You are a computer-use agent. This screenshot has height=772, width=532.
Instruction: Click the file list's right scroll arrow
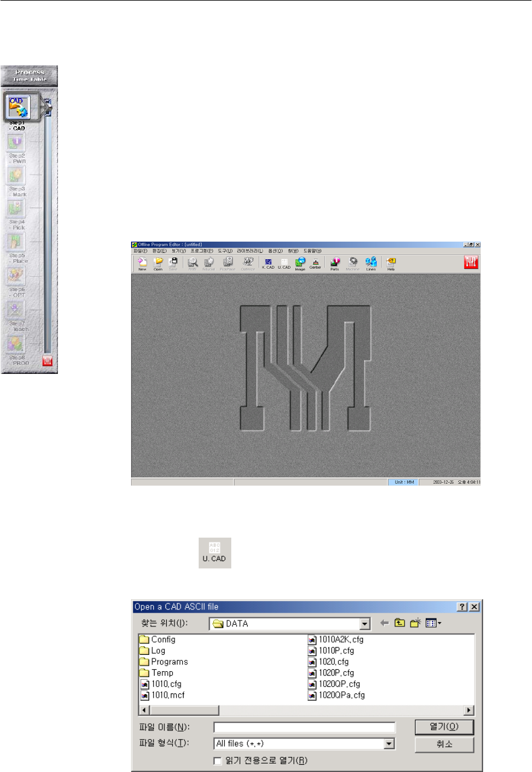click(469, 710)
